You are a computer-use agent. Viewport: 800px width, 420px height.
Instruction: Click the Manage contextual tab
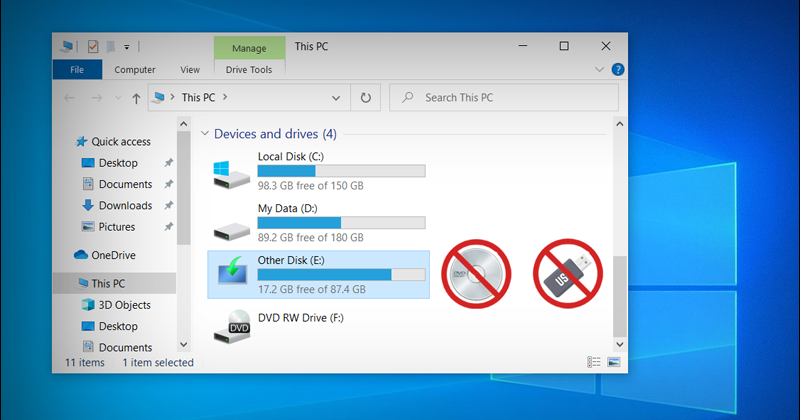pyautogui.click(x=249, y=48)
